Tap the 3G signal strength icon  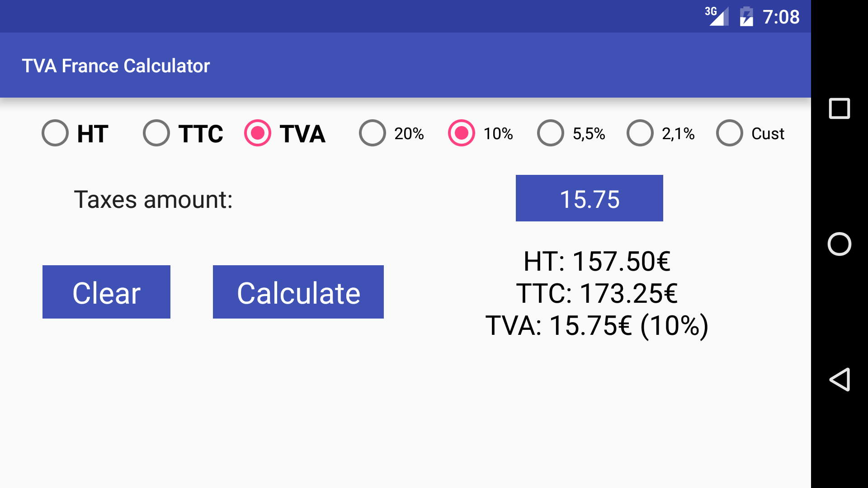717,17
